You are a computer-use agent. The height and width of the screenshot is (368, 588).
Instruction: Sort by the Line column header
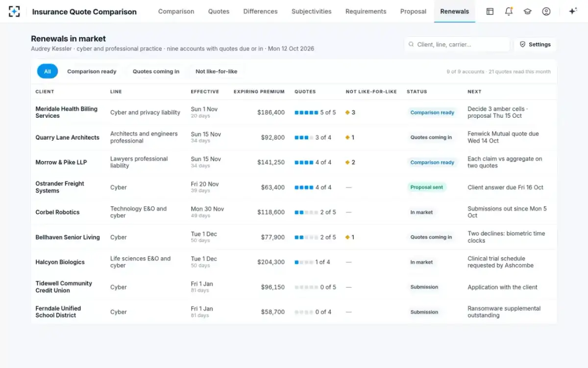pyautogui.click(x=116, y=92)
